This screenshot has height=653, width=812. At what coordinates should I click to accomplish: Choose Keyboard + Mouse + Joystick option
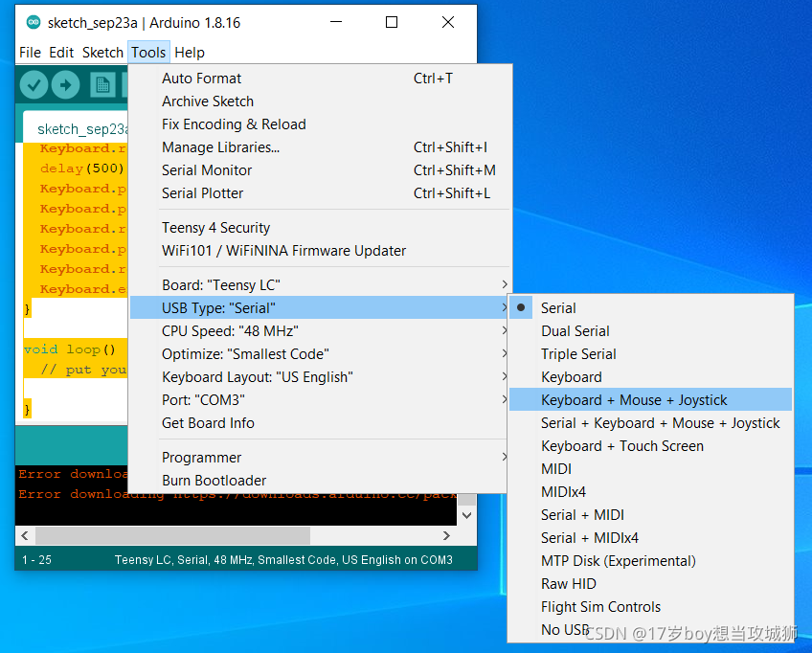point(650,400)
